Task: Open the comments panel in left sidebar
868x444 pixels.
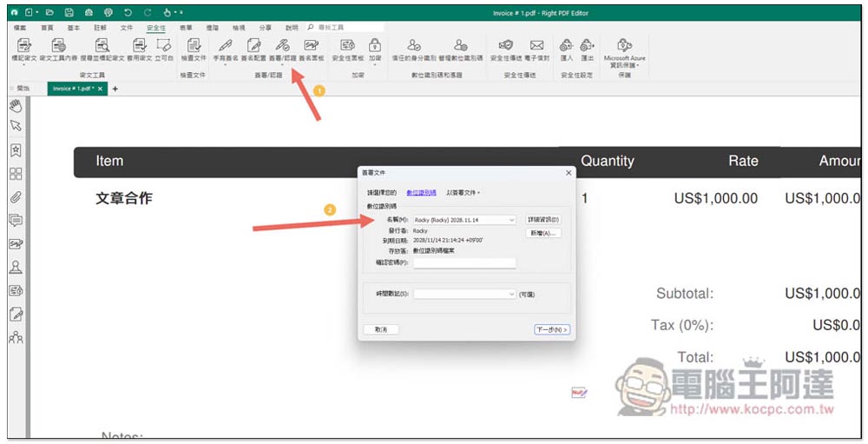Action: point(16,220)
